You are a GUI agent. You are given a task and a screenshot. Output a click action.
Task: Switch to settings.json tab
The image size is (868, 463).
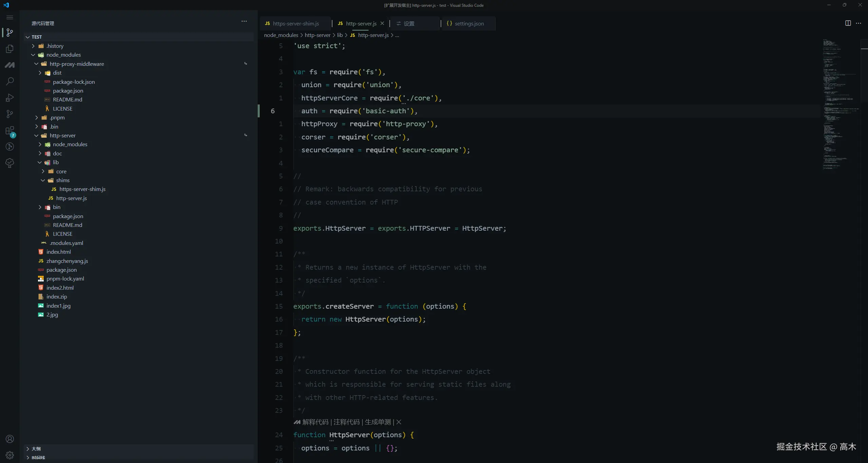coord(469,23)
